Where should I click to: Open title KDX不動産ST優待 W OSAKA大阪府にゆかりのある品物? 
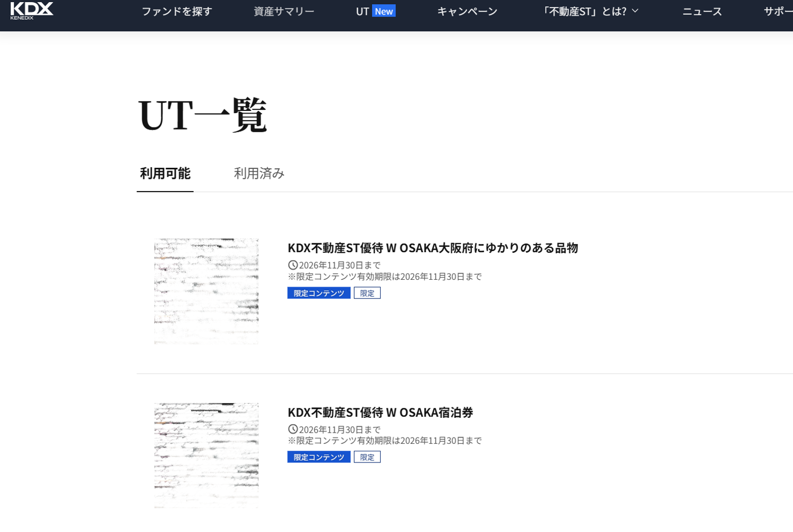click(x=433, y=248)
